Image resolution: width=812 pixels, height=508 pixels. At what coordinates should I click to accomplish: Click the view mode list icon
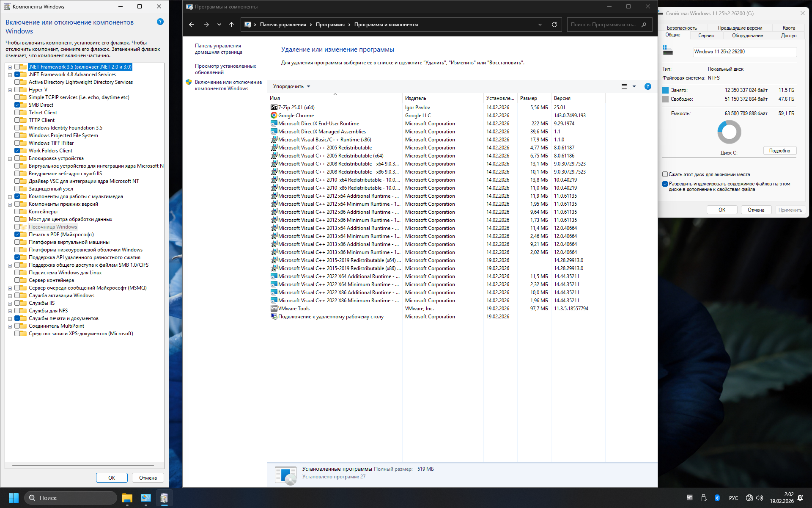click(x=624, y=86)
